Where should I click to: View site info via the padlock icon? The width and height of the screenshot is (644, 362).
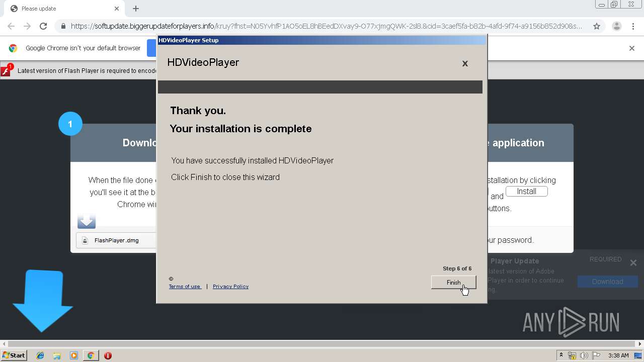tap(63, 26)
